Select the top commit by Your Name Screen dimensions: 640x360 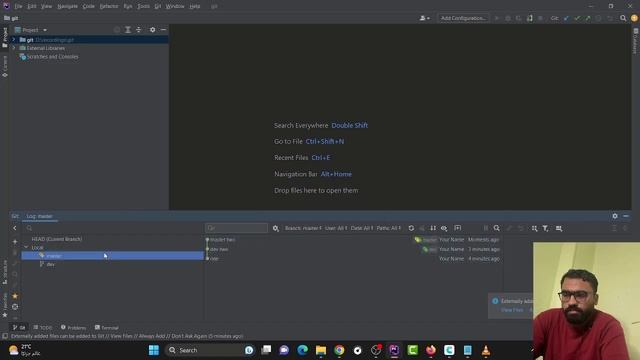(x=353, y=240)
